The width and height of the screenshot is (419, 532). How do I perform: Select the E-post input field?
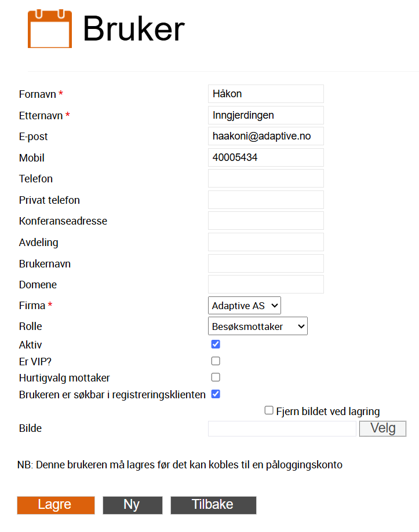[266, 136]
